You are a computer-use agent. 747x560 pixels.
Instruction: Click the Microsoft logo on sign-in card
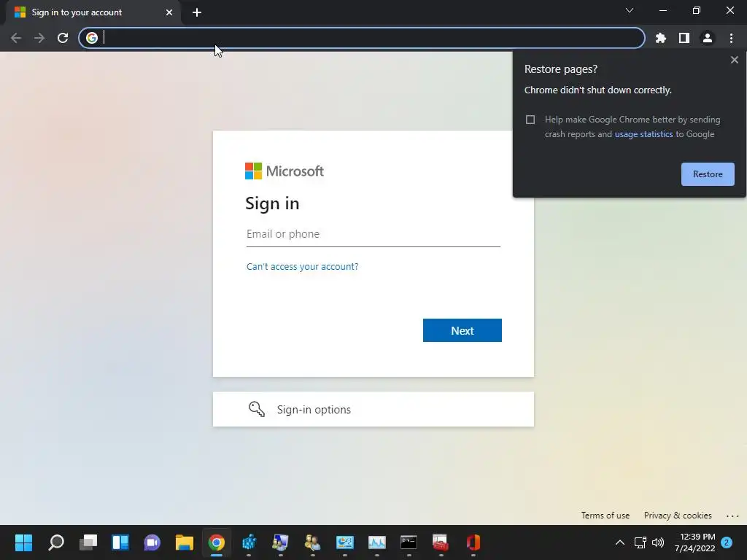[x=285, y=171]
